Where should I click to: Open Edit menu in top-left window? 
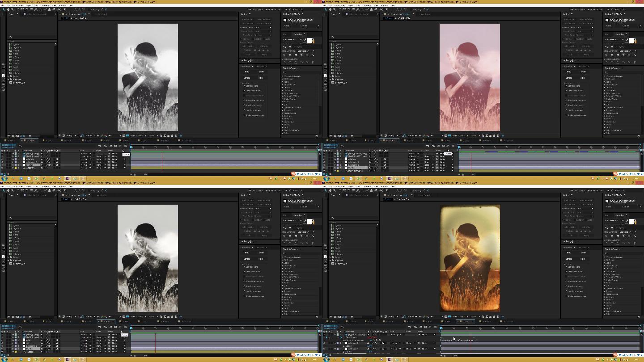coord(8,5)
